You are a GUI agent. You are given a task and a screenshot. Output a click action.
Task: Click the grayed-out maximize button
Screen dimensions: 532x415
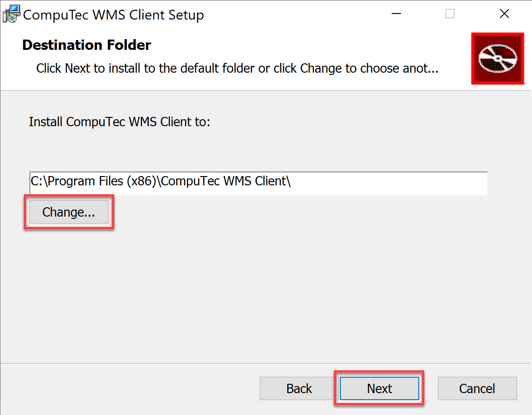[450, 14]
